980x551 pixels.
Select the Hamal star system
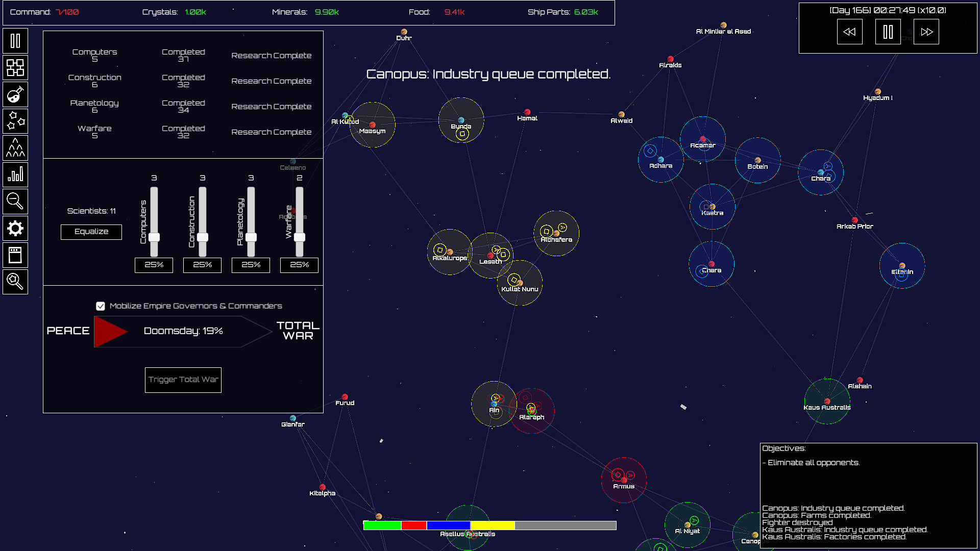(x=527, y=112)
